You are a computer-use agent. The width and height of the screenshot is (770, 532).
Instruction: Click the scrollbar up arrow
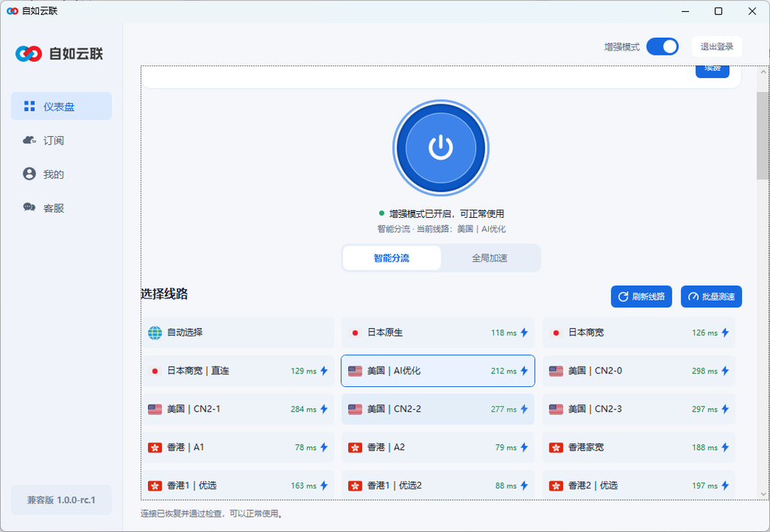(x=762, y=72)
